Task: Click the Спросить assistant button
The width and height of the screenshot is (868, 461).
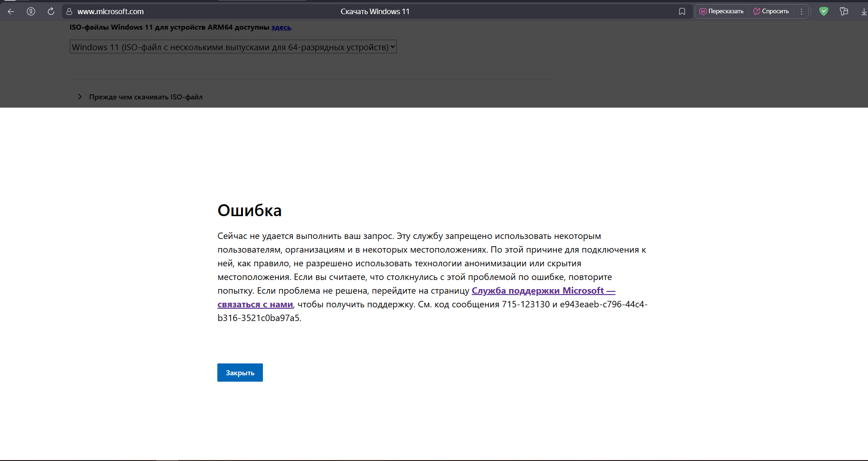Action: click(770, 11)
